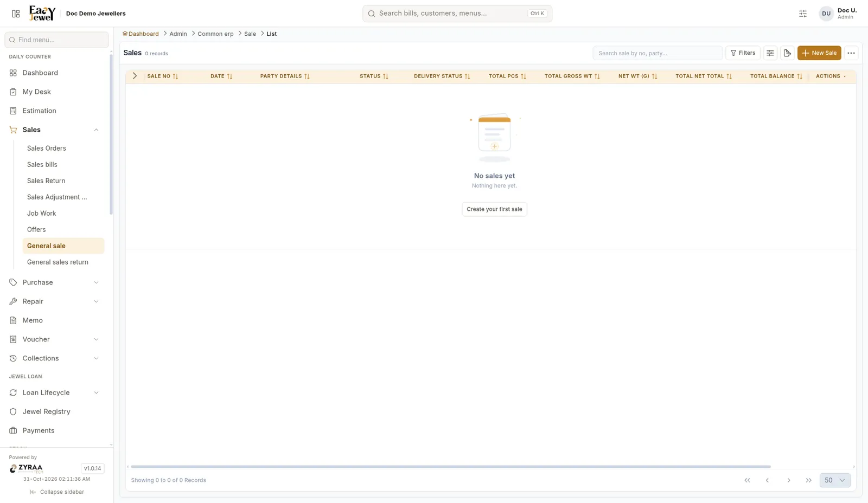The image size is (868, 503).
Task: Open the three-dots more options menu
Action: [851, 53]
